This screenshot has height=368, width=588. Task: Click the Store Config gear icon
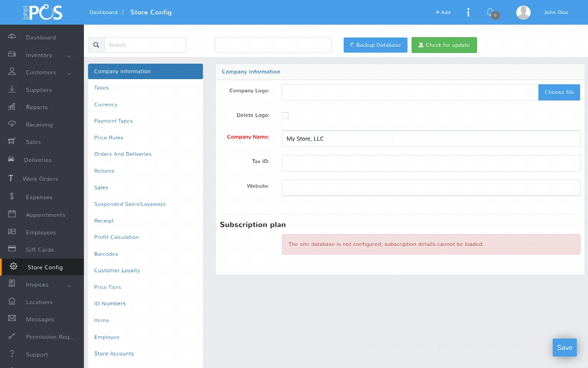coord(14,266)
